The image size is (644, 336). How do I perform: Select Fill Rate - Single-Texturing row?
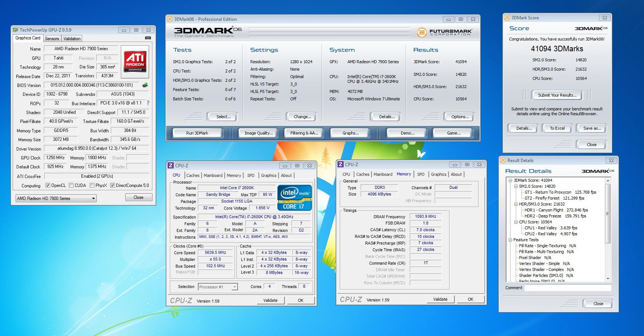click(548, 246)
